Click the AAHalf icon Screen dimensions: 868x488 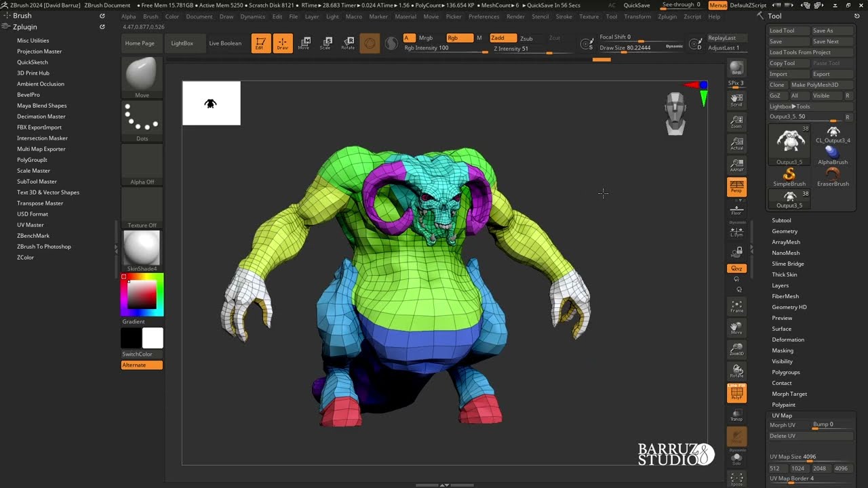736,165
